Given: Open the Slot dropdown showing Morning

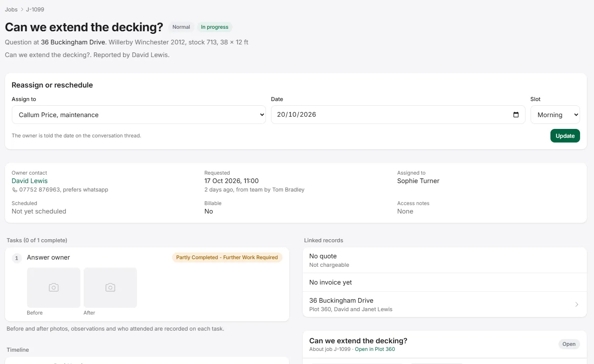Looking at the screenshot, I should click(x=555, y=115).
